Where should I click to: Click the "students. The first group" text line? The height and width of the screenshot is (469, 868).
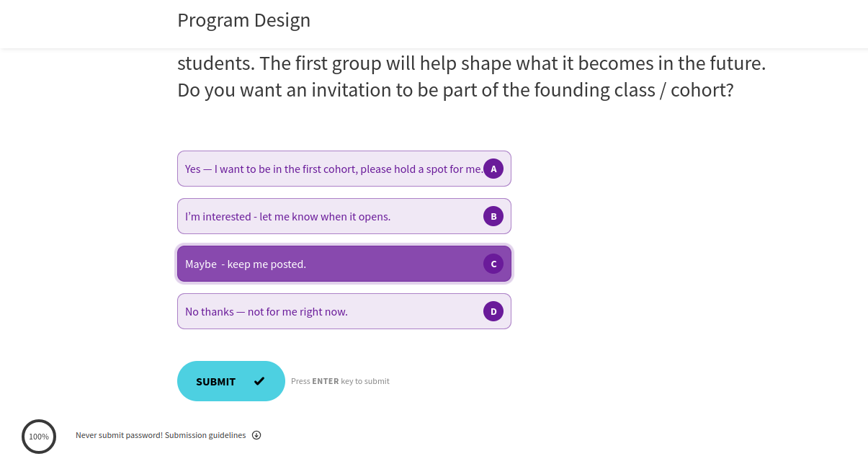tap(471, 63)
